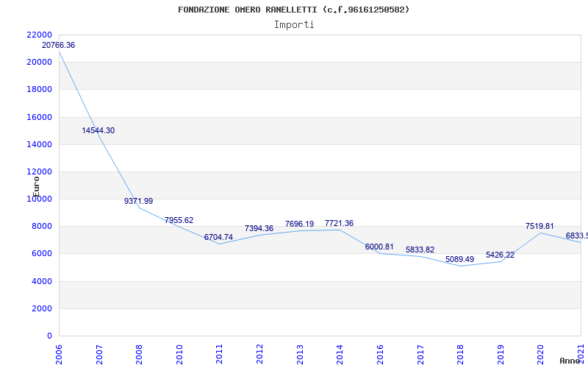The width and height of the screenshot is (588, 368).
Task: Click y-axis value 6000
Action: point(41,254)
